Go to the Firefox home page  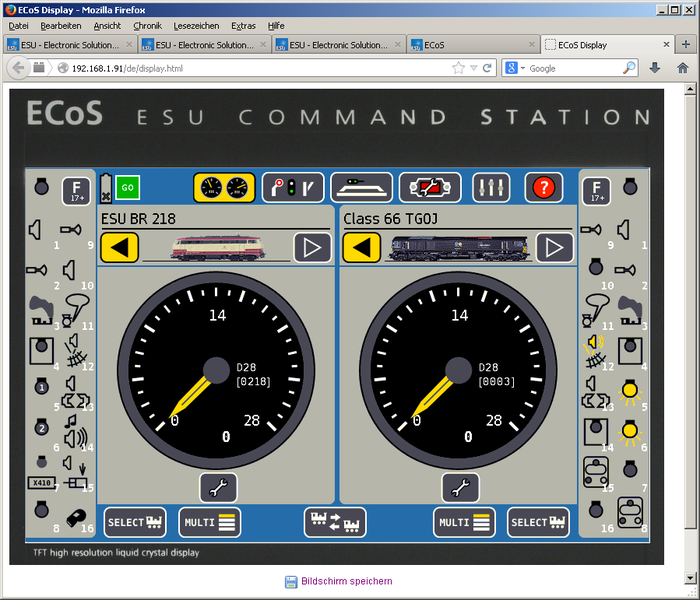[x=683, y=68]
